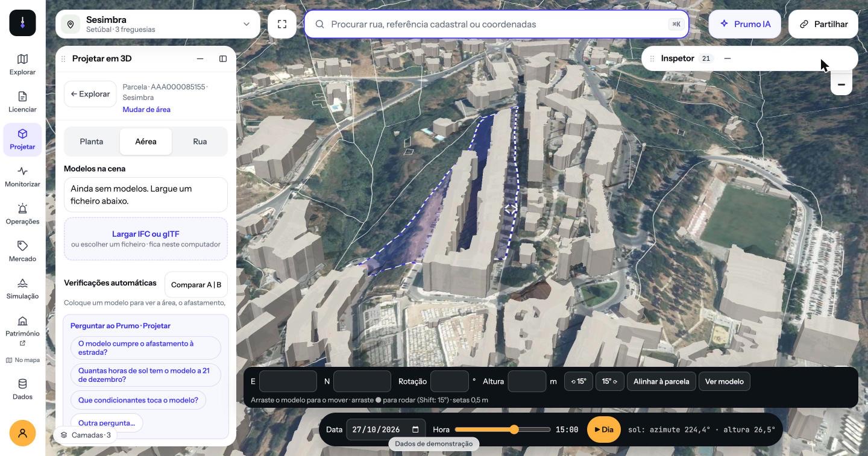Click Alinhar à parcela button
868x456 pixels.
click(661, 381)
